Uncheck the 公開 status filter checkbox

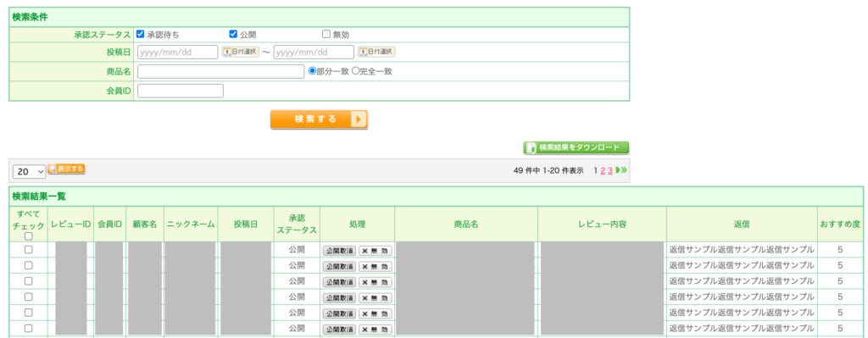(x=233, y=34)
